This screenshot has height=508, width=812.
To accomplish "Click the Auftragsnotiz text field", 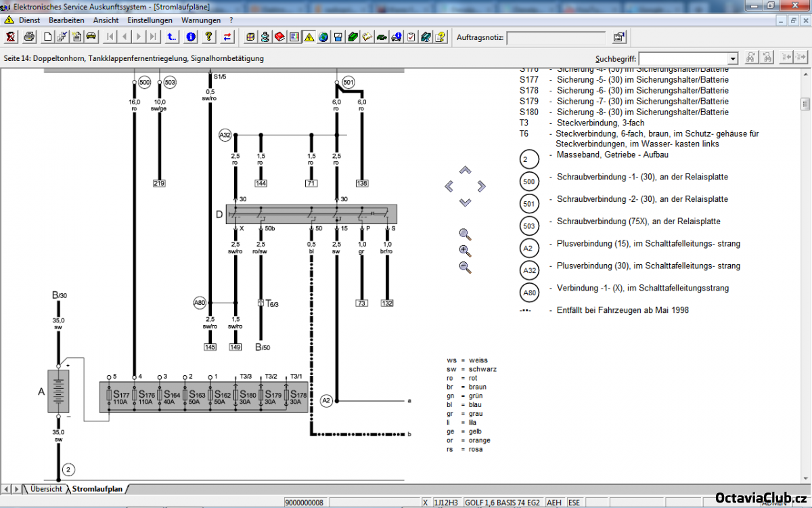I will point(556,37).
